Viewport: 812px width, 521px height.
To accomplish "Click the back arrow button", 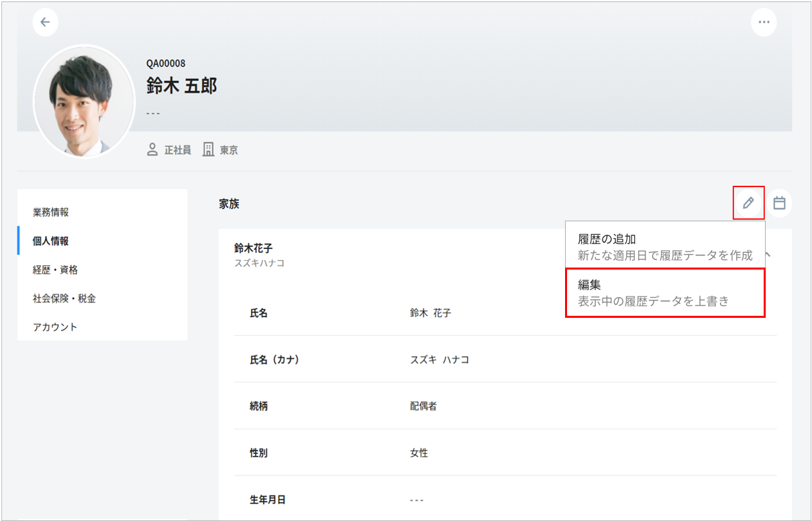I will pyautogui.click(x=45, y=22).
